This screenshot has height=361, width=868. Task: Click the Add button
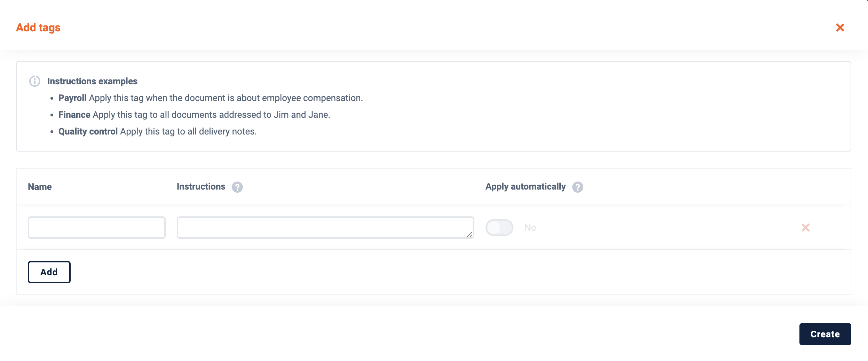tap(49, 272)
